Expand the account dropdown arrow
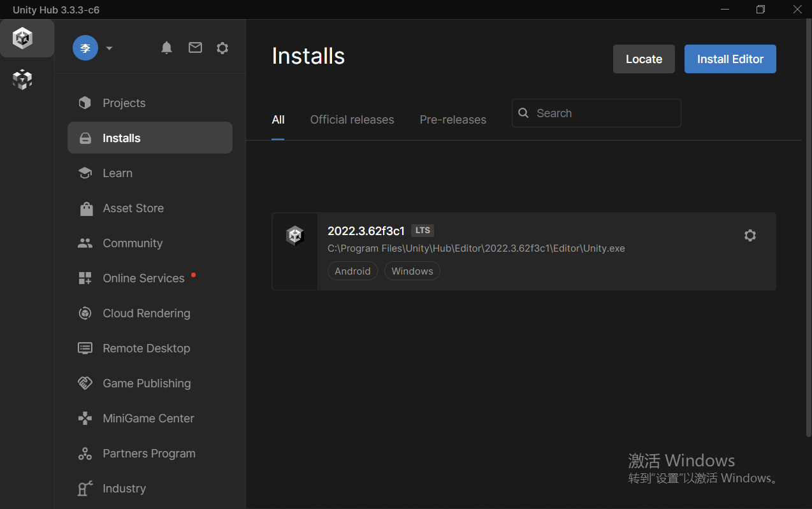812x509 pixels. [109, 48]
